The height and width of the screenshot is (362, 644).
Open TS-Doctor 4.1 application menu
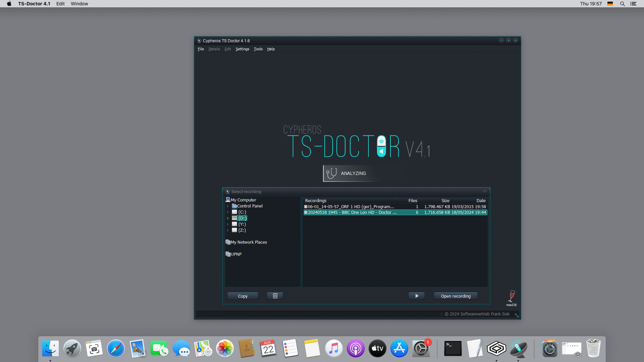click(34, 4)
